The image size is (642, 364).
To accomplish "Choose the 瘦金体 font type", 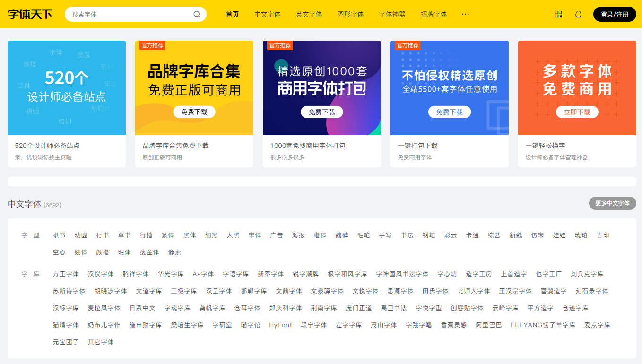I will click(149, 252).
